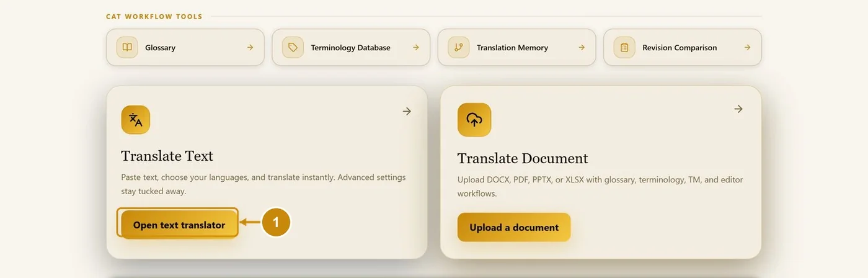Click the Terminology Database tag icon
Viewport: 868px width, 278px height.
pos(293,47)
